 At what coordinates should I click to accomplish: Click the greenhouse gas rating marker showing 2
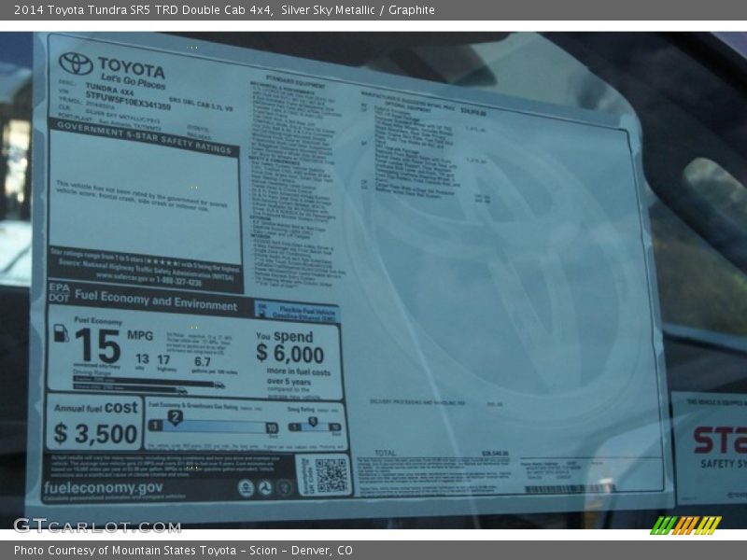[x=175, y=417]
